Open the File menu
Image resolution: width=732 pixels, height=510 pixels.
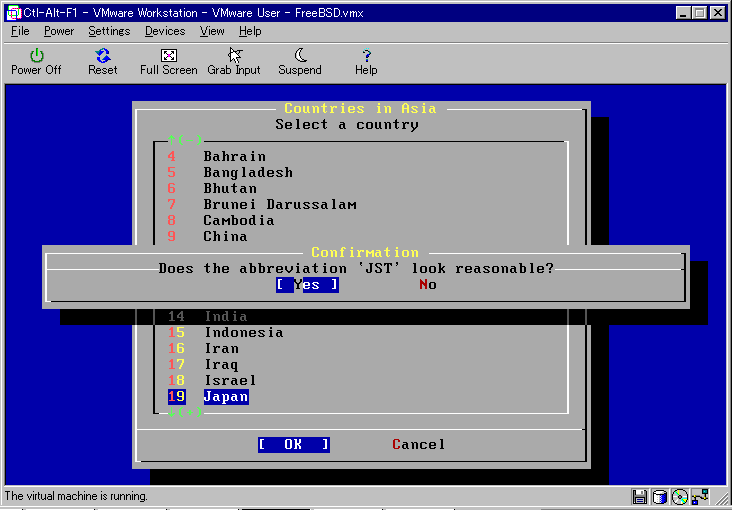(20, 31)
